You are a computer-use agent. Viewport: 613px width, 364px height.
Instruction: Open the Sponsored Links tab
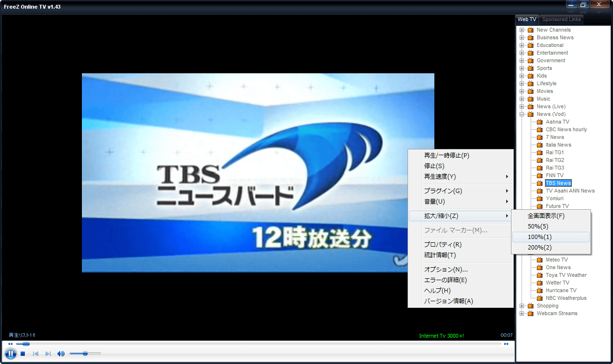561,20
